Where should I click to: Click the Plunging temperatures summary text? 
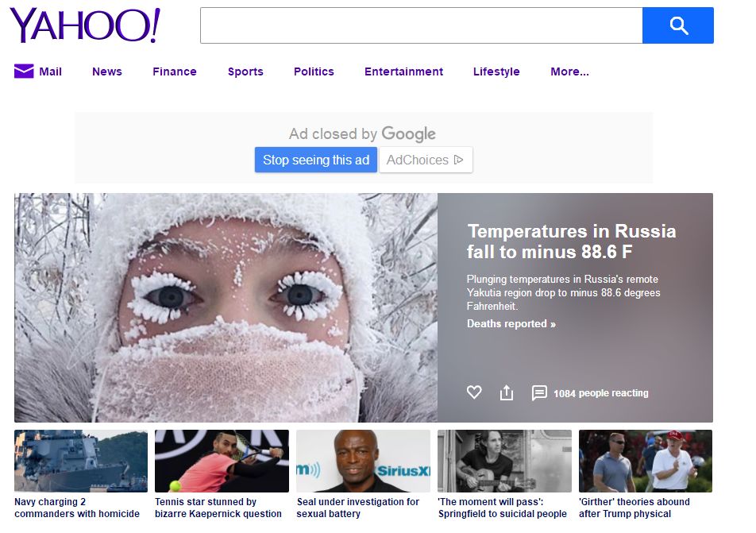(563, 293)
